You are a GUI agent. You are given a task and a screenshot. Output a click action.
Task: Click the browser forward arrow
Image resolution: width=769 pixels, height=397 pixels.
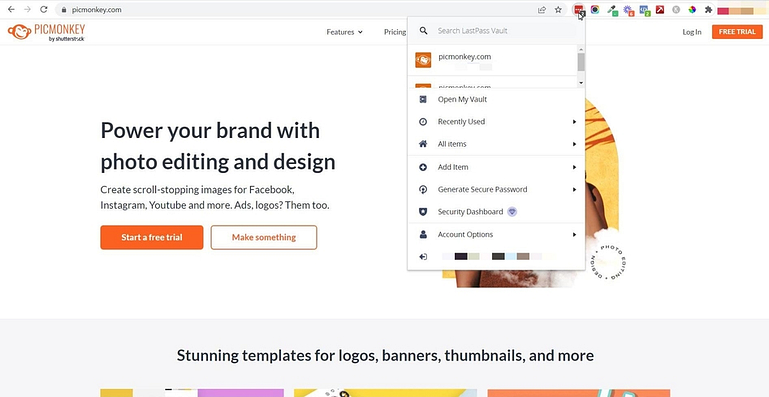27,9
